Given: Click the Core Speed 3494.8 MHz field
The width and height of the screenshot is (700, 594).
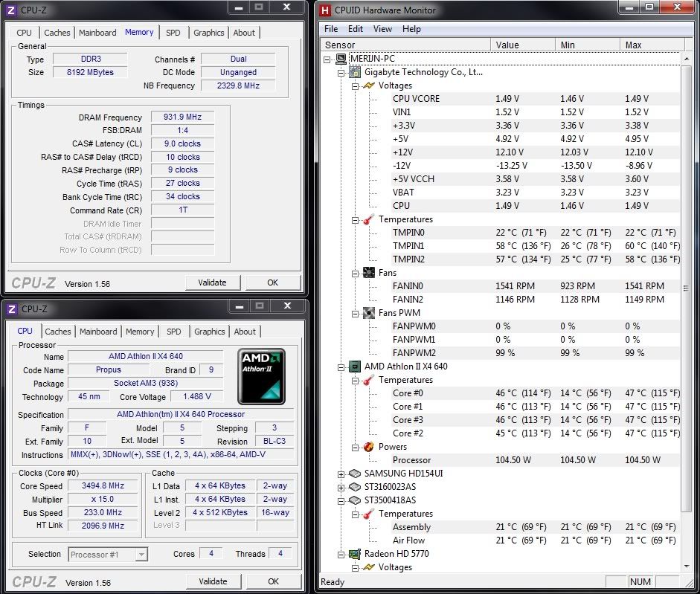Looking at the screenshot, I should (x=103, y=485).
